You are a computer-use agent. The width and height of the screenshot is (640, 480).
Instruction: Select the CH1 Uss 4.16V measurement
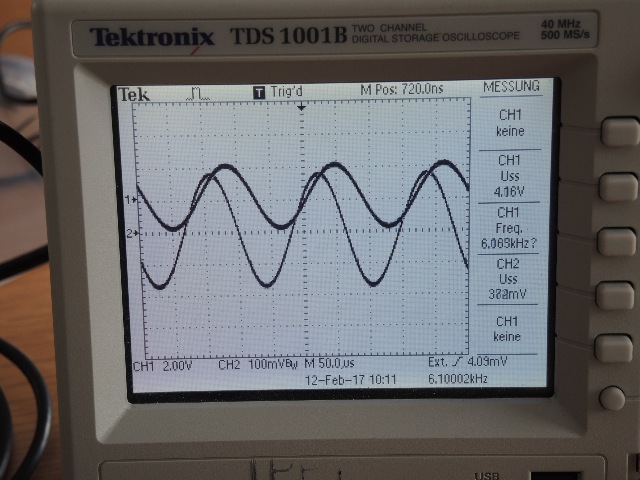click(x=509, y=176)
